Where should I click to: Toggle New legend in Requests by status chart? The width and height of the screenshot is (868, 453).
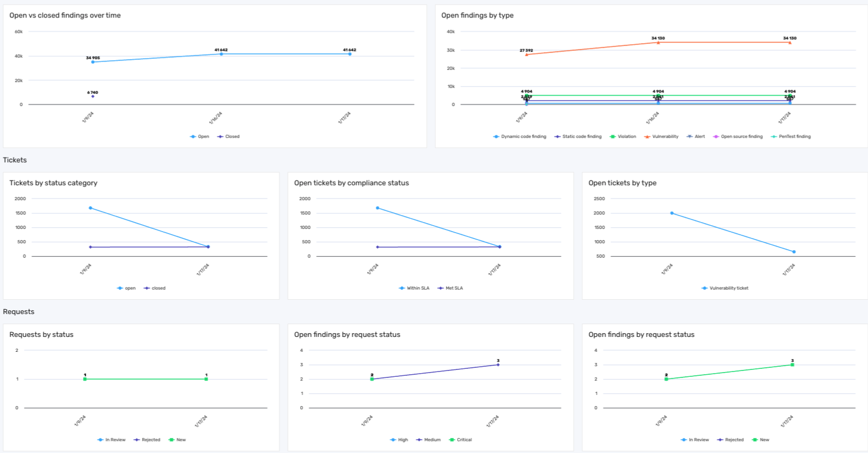click(177, 440)
